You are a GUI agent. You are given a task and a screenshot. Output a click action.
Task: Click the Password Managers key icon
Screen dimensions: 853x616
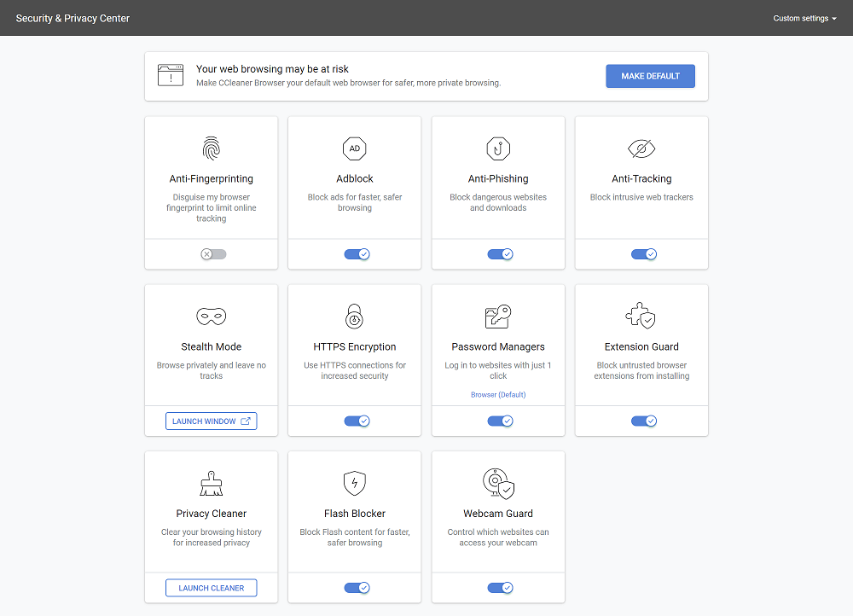tap(498, 317)
